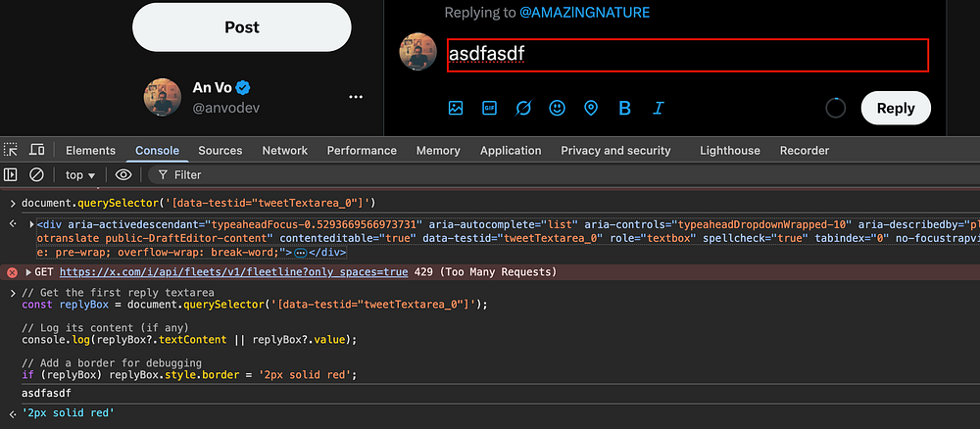
Task: Tag a location in the reply
Action: click(x=591, y=109)
